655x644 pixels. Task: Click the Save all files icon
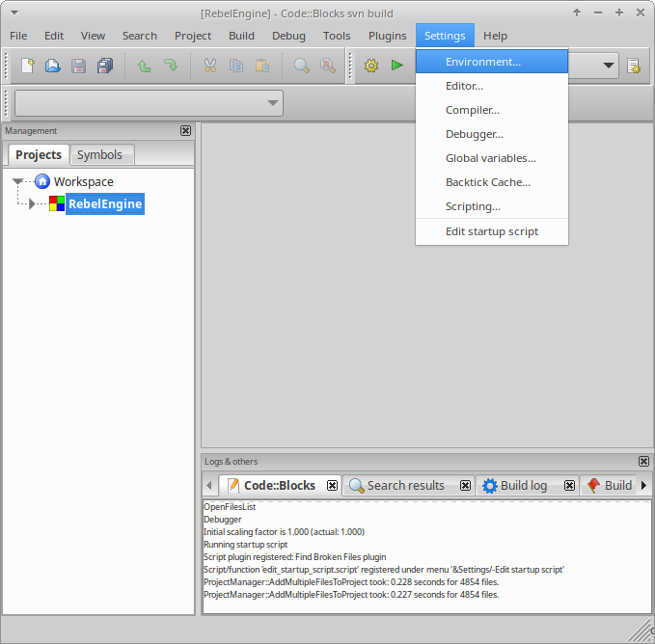(x=105, y=66)
